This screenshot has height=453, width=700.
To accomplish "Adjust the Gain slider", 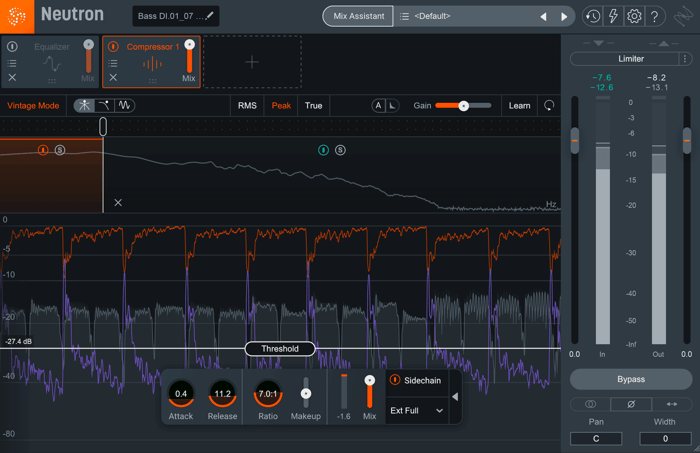I will click(x=463, y=106).
